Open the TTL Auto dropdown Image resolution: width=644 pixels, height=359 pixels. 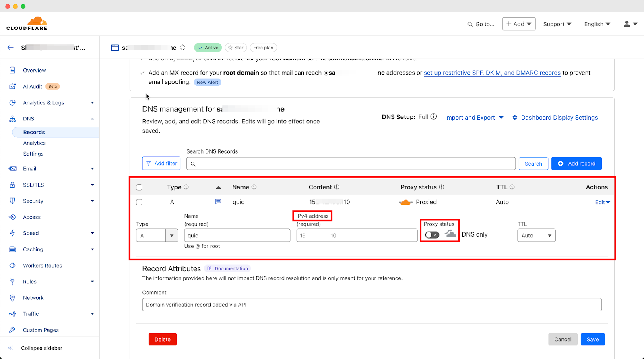pos(536,235)
